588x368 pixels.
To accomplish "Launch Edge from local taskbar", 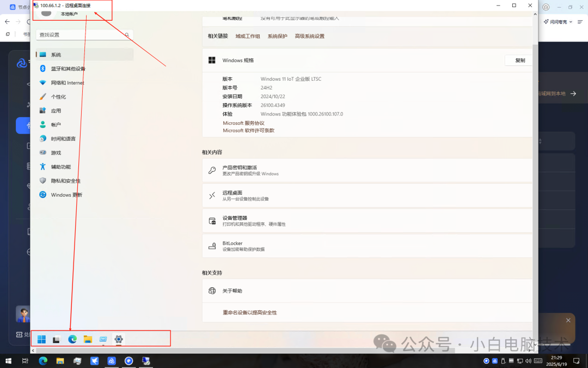I will click(43, 361).
